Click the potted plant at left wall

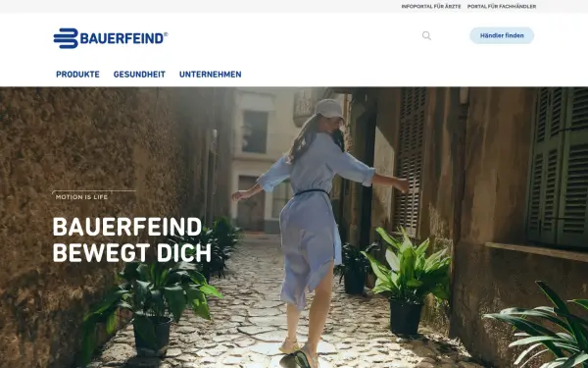(152, 306)
